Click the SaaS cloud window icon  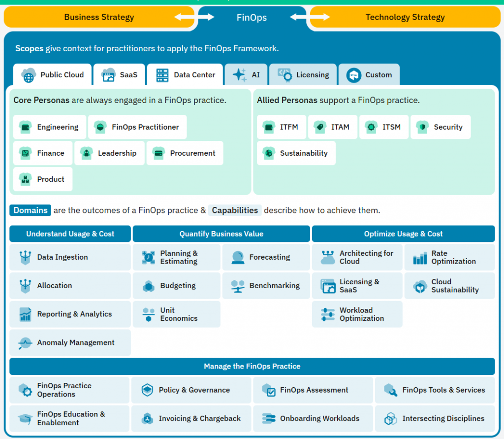click(x=108, y=75)
